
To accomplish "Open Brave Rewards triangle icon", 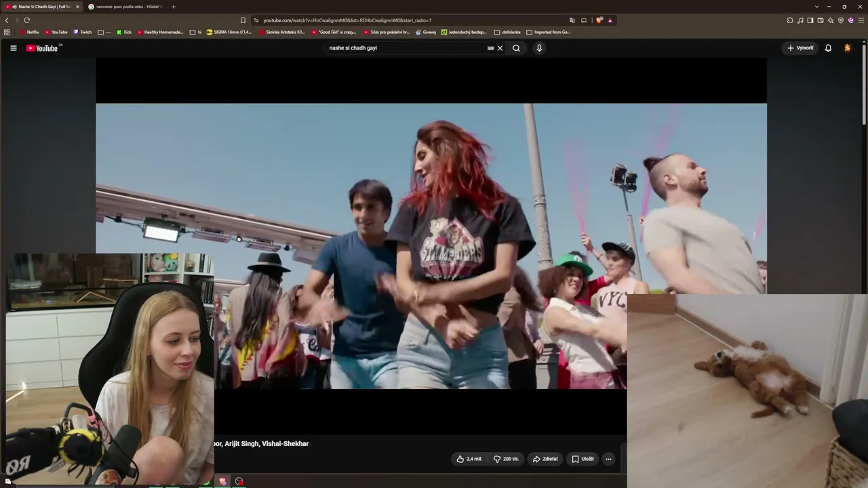I will tap(610, 20).
